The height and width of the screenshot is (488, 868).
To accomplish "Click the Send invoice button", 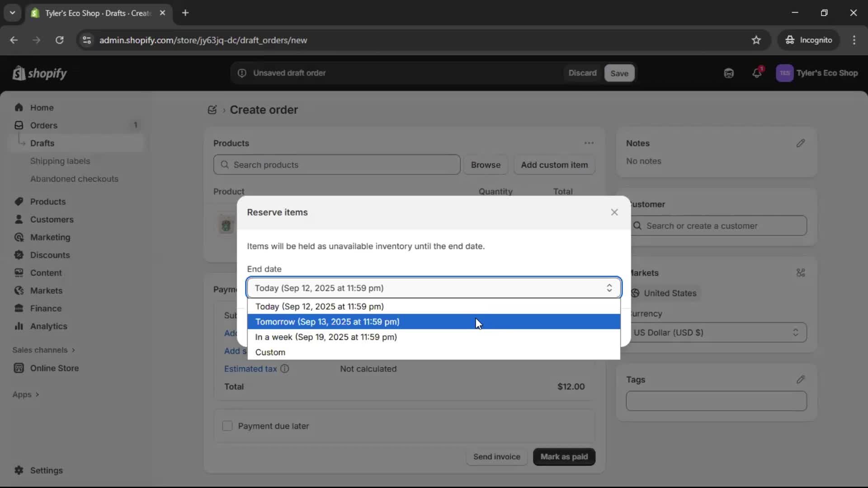I will (x=496, y=457).
